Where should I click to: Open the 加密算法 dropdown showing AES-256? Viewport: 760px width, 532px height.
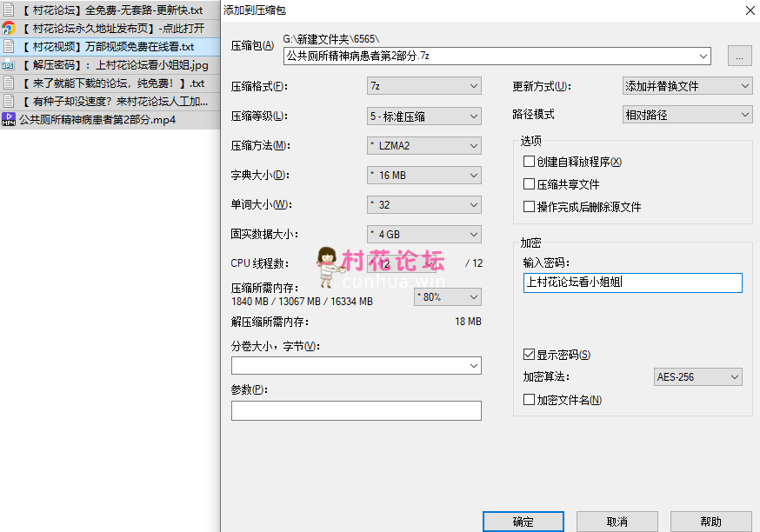click(697, 377)
